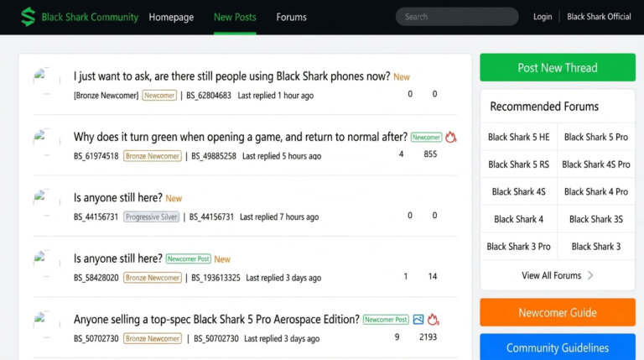Viewport: 644px width, 360px height.
Task: Click the Newcomer Post tag on Aerospace thread
Action: 386,320
